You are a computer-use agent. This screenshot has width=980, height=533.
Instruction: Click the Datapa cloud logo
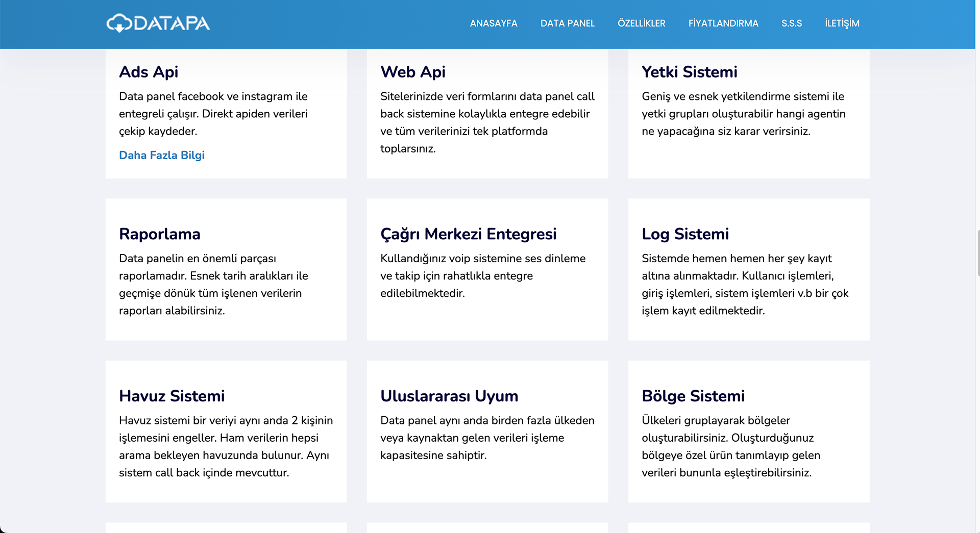coord(158,23)
